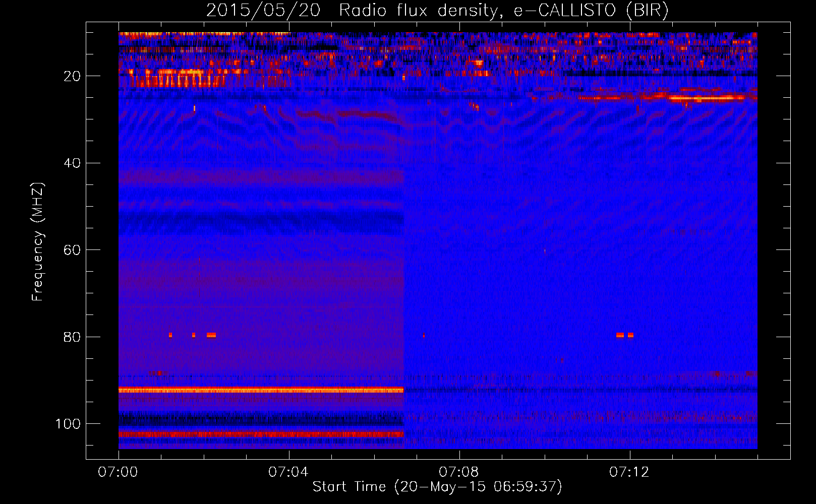Click the 60 frequency tick label

tap(72, 250)
